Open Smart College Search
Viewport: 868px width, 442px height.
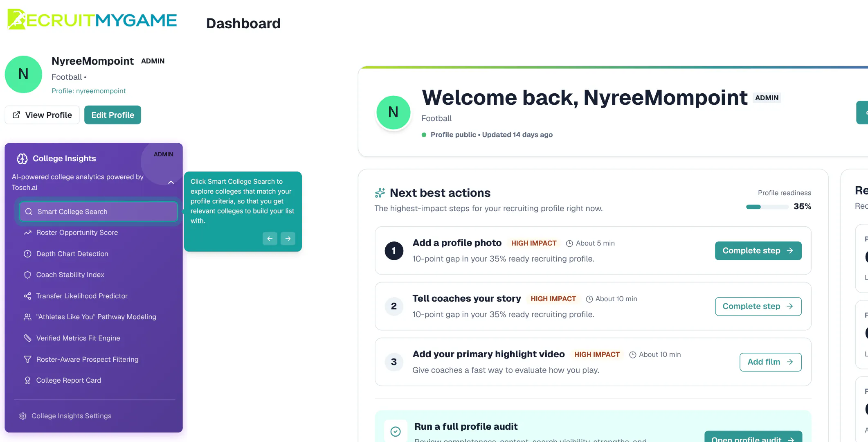pos(98,212)
